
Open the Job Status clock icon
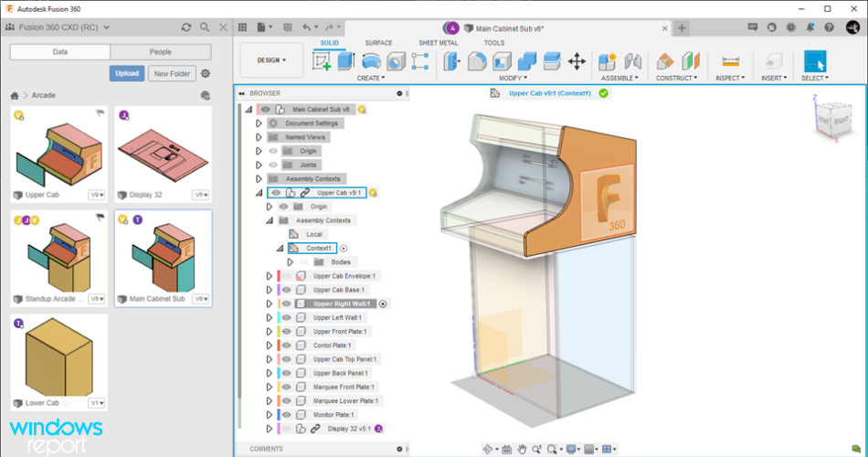point(791,27)
